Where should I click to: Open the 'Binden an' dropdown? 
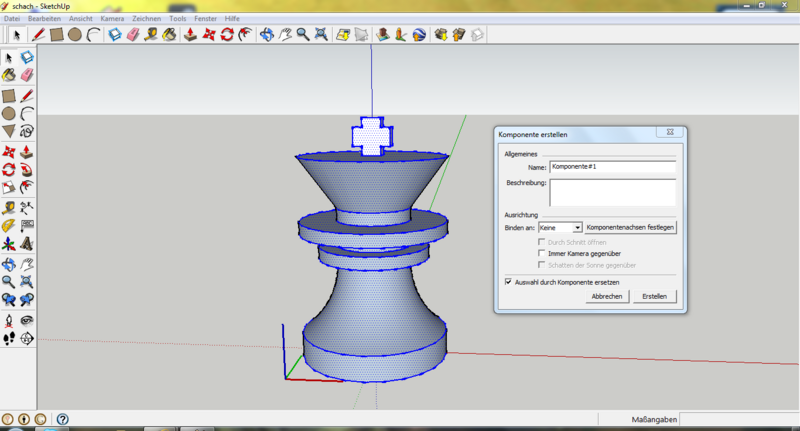click(577, 228)
